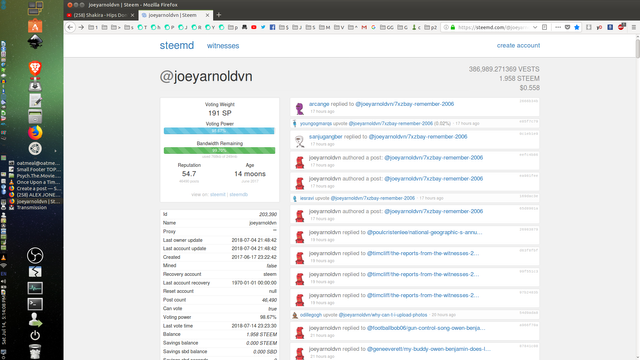The height and width of the screenshot is (360, 640).
Task: Open the Google bookmark icon
Action: point(373,27)
